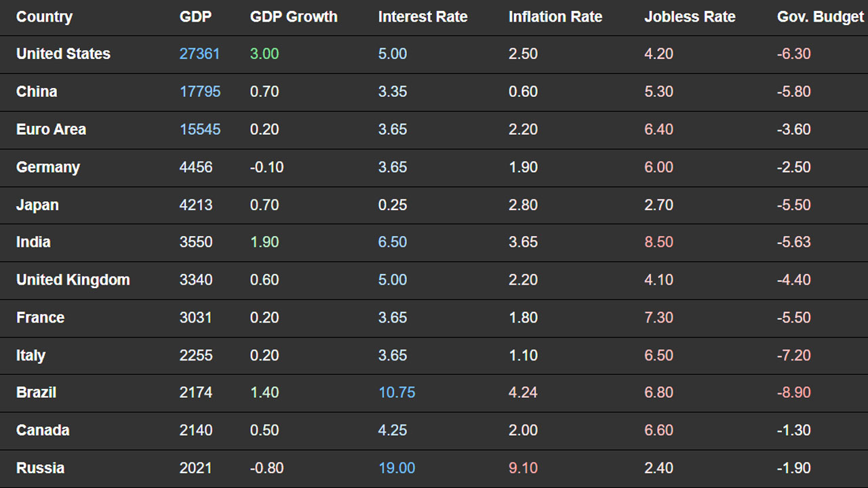Click China GDP value 17795
868x488 pixels.
point(200,91)
